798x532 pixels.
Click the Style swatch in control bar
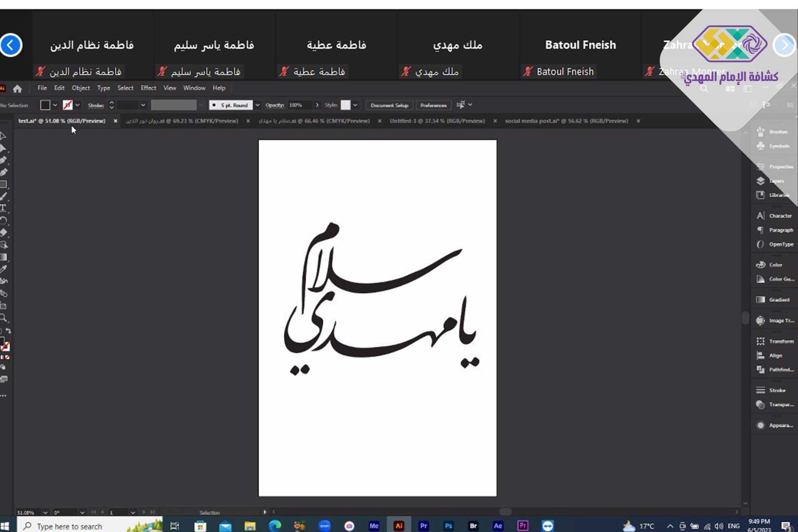[345, 105]
